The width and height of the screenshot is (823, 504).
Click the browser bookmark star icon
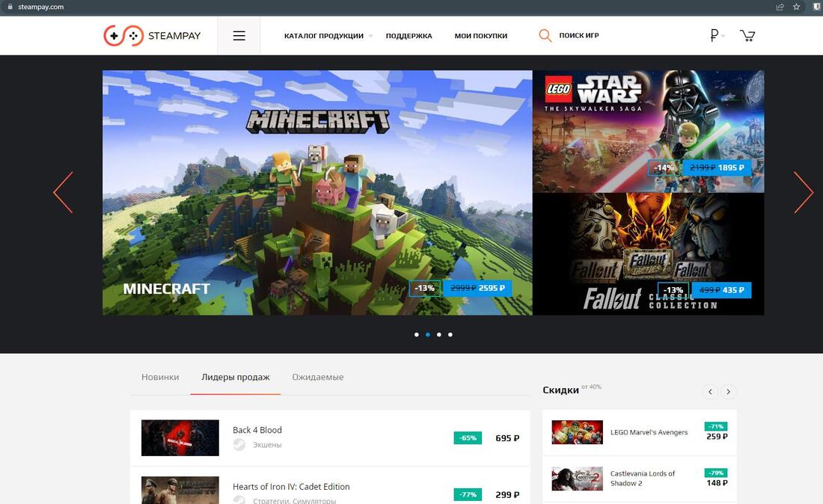(x=797, y=7)
